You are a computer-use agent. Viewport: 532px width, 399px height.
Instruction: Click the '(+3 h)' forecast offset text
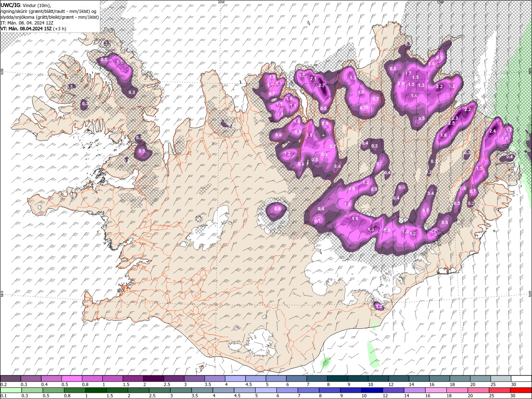click(x=59, y=29)
